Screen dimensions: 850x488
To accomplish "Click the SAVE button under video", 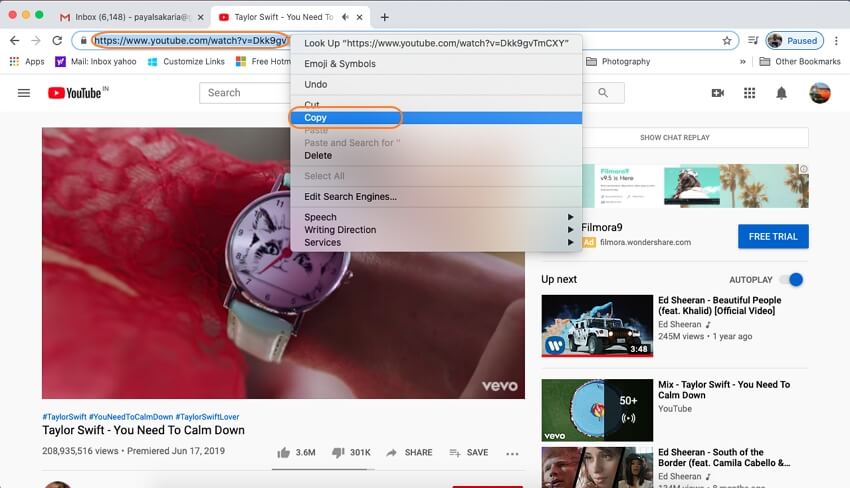I will [469, 452].
